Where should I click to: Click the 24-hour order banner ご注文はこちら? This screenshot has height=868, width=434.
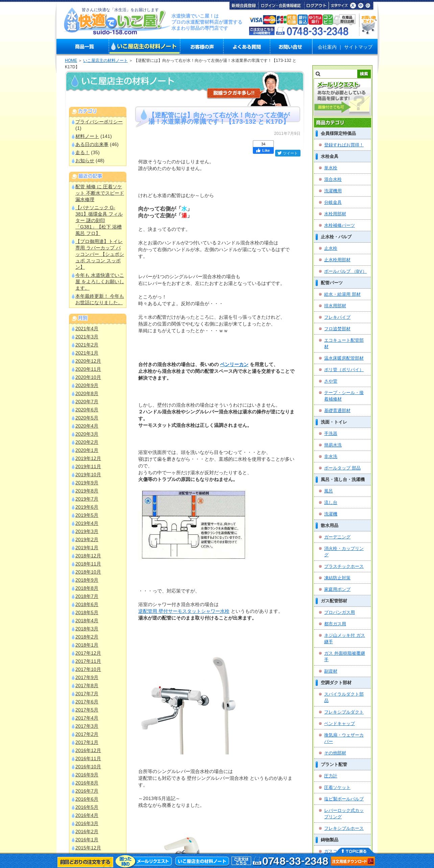[x=262, y=31]
